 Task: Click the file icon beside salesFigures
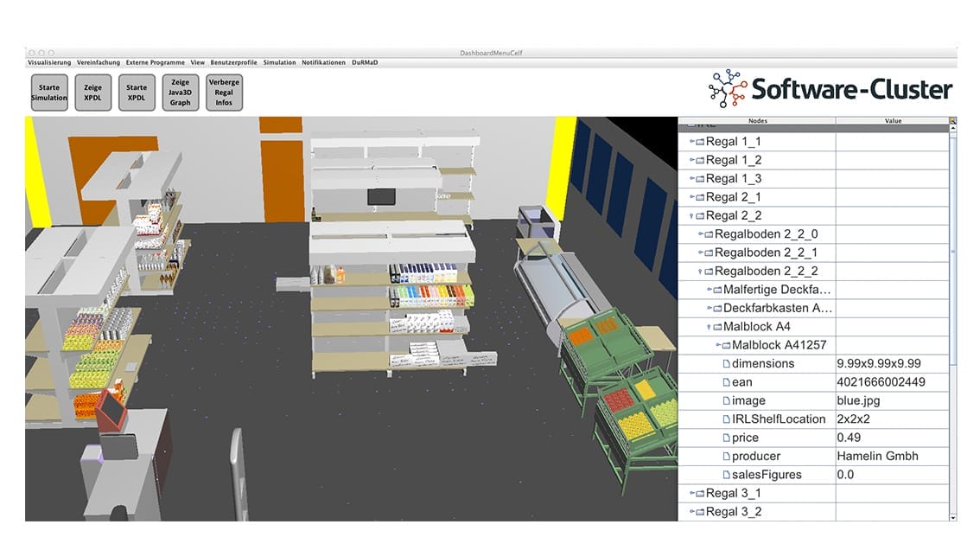[x=726, y=475]
